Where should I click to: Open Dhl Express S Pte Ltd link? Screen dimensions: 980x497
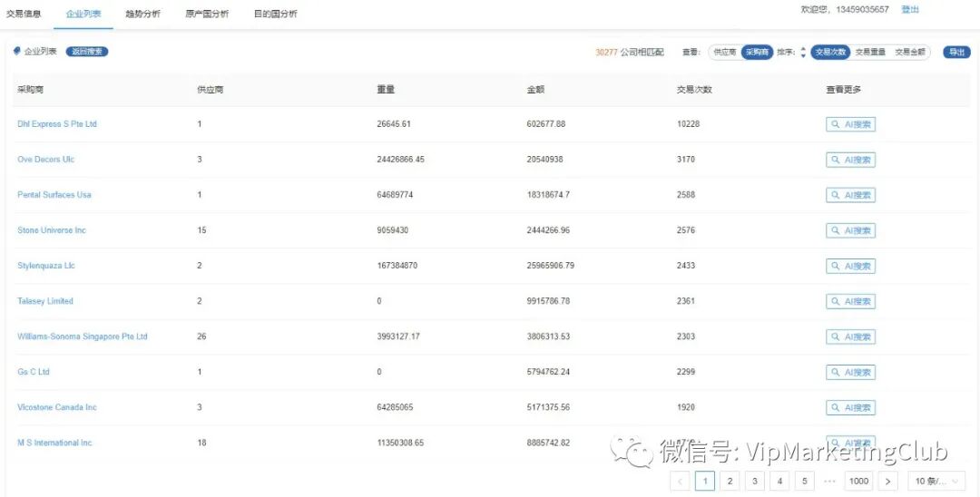pos(57,124)
